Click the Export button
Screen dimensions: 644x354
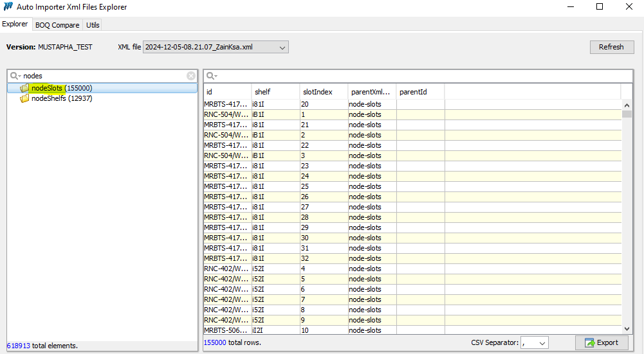point(601,342)
